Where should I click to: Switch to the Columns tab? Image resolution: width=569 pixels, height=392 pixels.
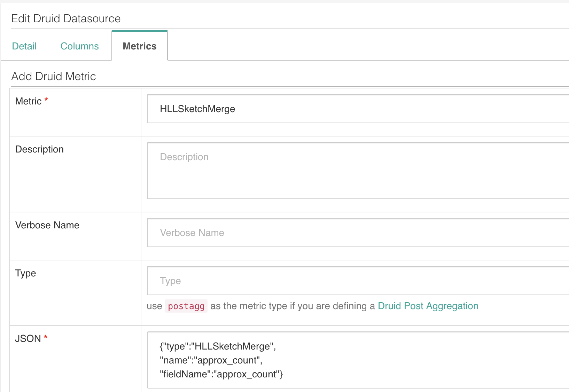[79, 46]
